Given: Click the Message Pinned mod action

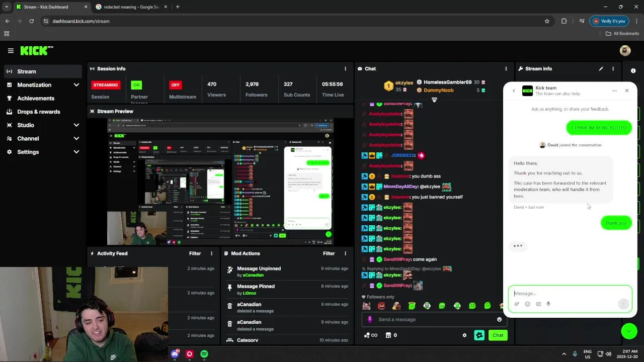Looking at the screenshot, I should [287, 289].
